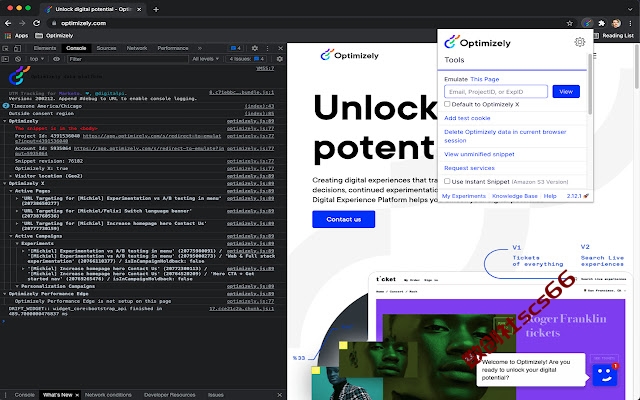The image size is (640, 400).
Task: Open the Chrome three-dot menu
Action: coord(631,23)
